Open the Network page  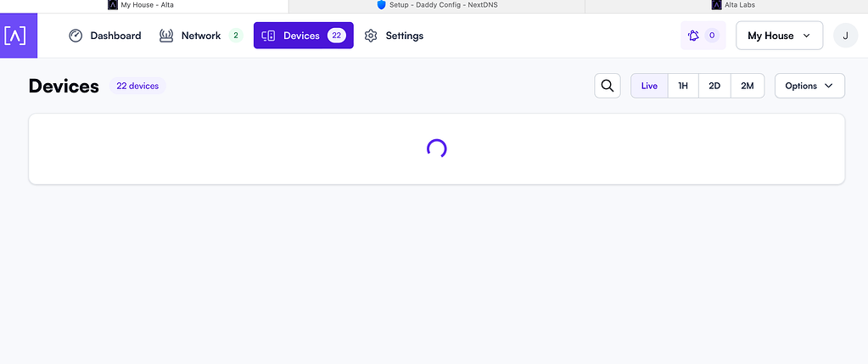[201, 36]
